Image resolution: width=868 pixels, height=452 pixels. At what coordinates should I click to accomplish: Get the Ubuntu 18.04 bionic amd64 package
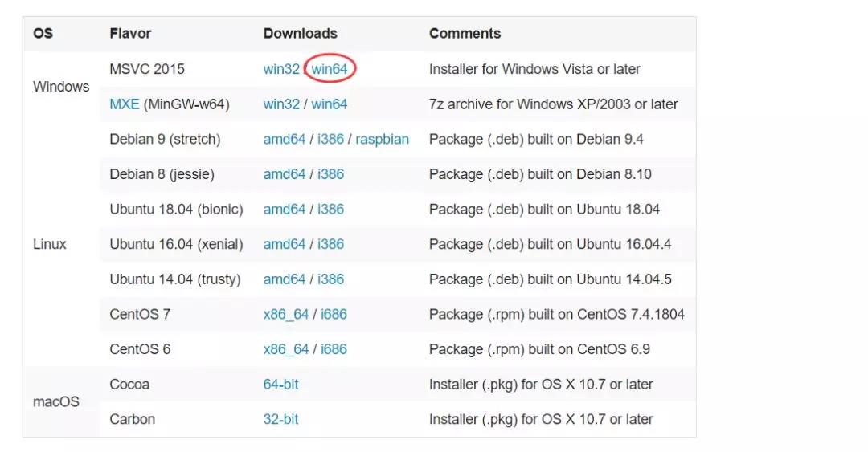[285, 210]
